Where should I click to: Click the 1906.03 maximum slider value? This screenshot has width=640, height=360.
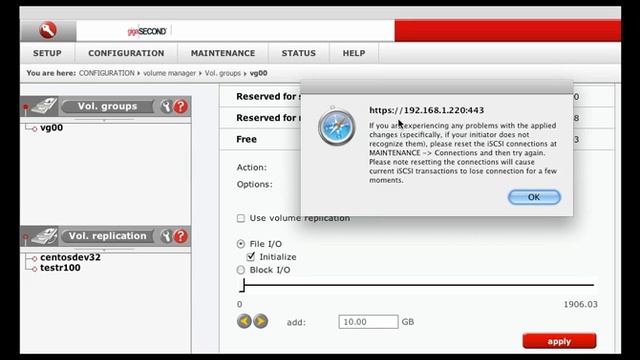[x=580, y=304]
